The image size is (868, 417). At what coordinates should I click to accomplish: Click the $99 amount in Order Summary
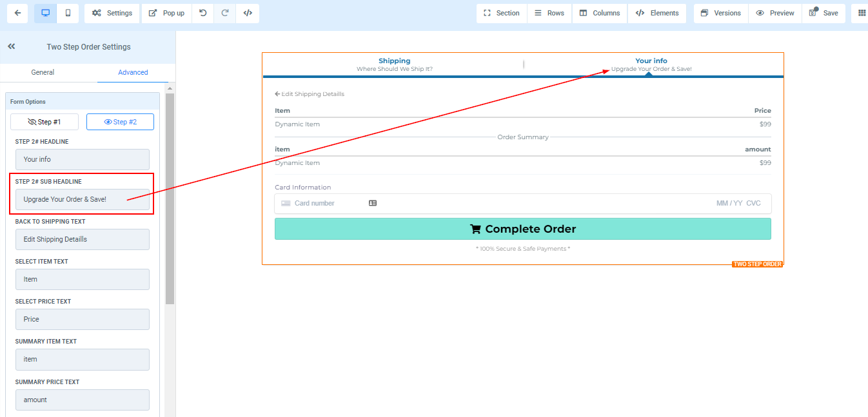pos(765,163)
